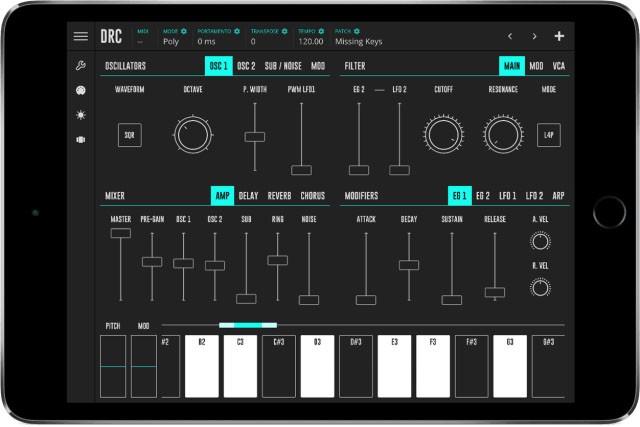Click the Master volume slider handle

pyautogui.click(x=121, y=233)
